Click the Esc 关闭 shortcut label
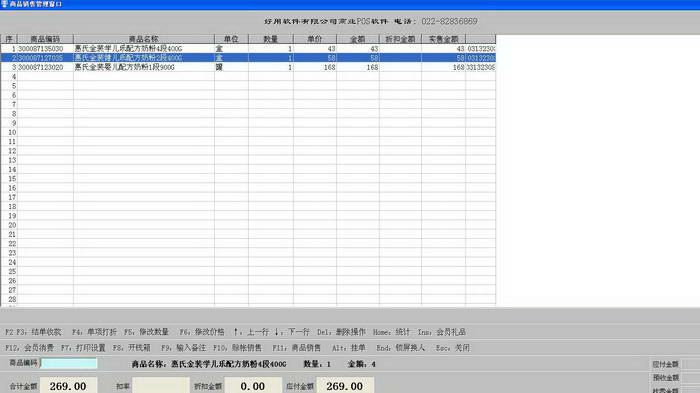This screenshot has width=700, height=393. 453,347
